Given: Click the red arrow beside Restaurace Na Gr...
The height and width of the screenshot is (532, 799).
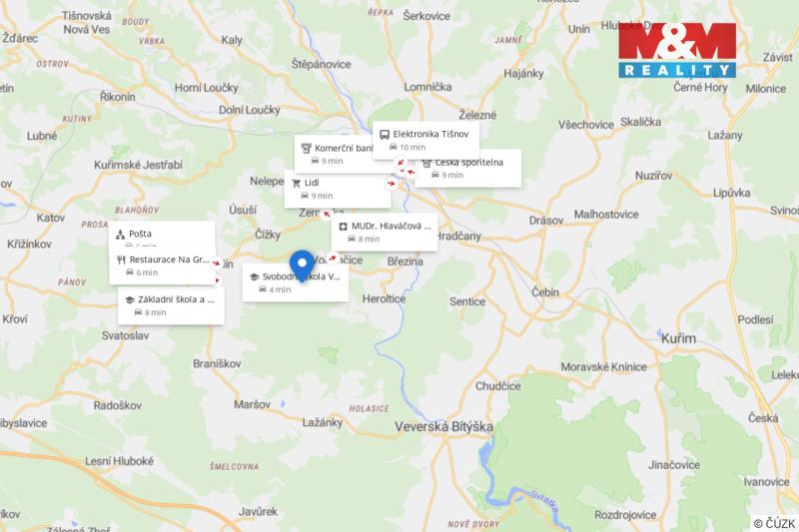Looking at the screenshot, I should pos(218,263).
